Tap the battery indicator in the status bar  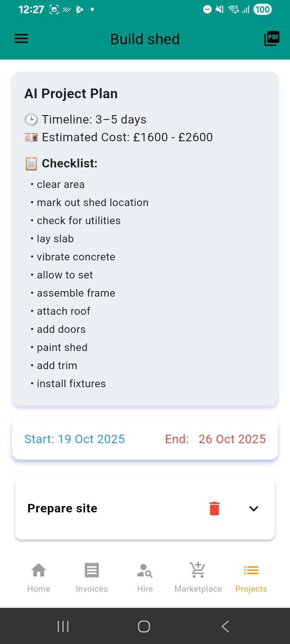point(262,9)
